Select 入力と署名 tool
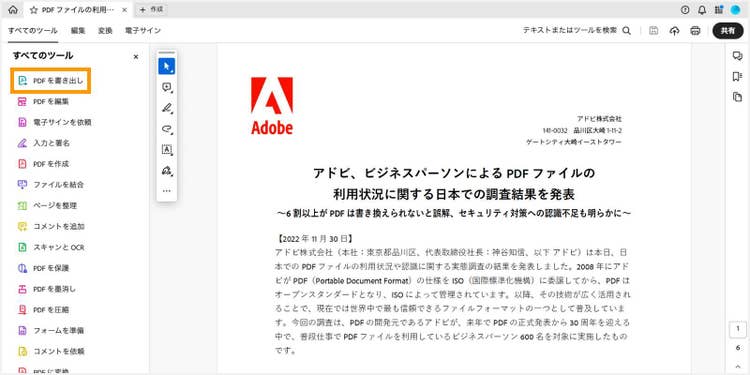Image resolution: width=750 pixels, height=375 pixels. click(44, 143)
